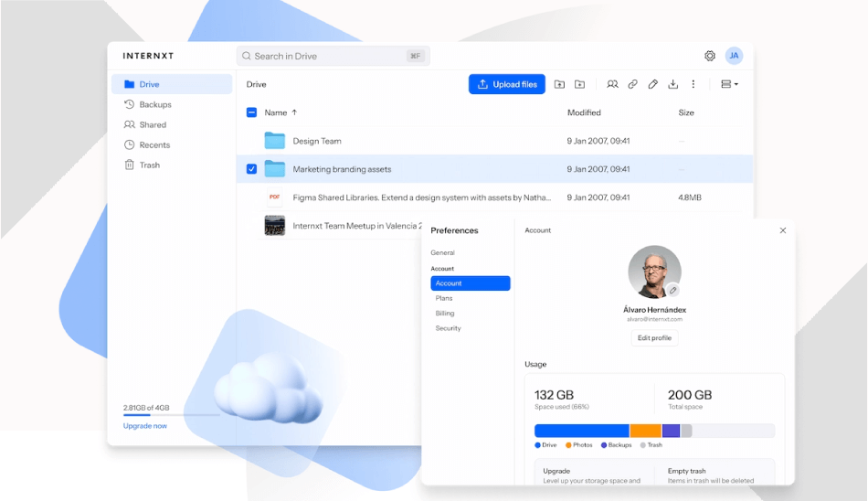Click the Size column header

pyautogui.click(x=686, y=112)
